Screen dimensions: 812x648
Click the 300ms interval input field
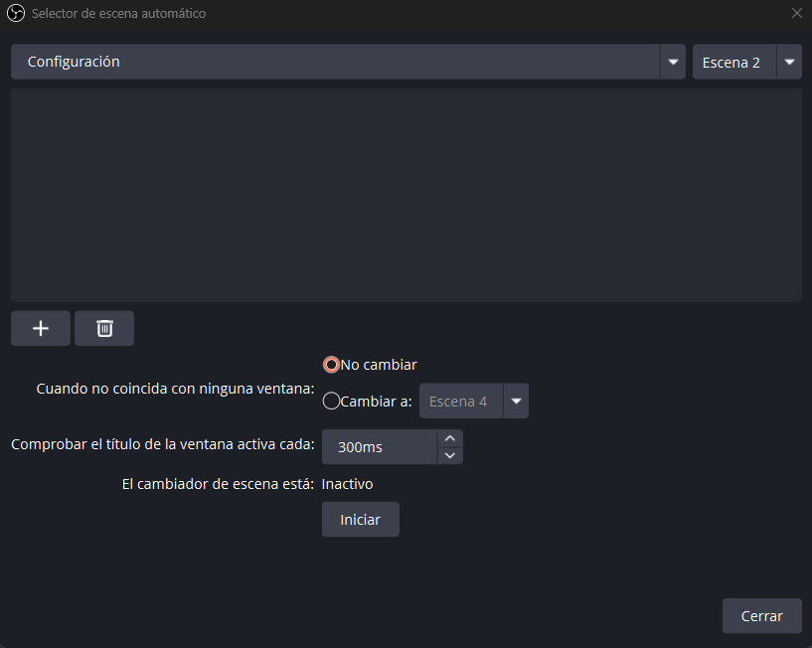(383, 446)
